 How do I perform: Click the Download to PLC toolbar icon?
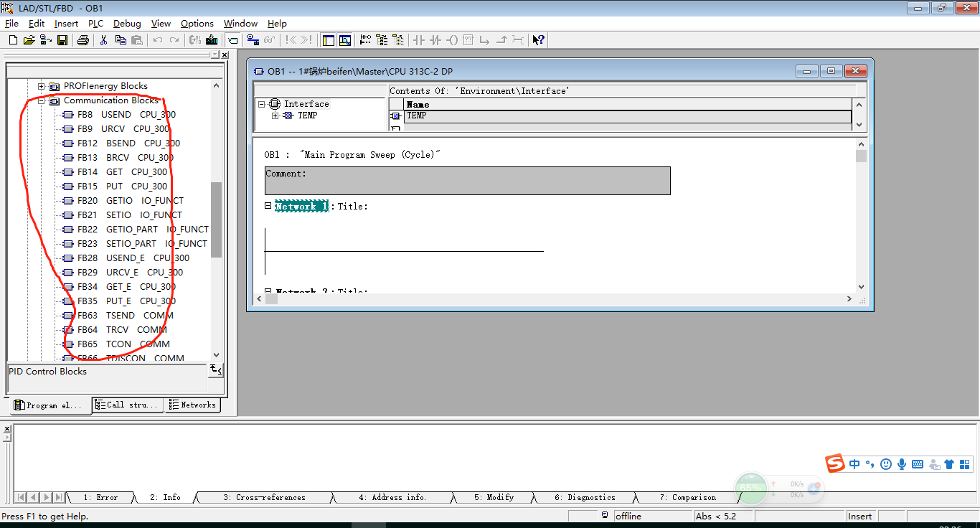[x=212, y=40]
